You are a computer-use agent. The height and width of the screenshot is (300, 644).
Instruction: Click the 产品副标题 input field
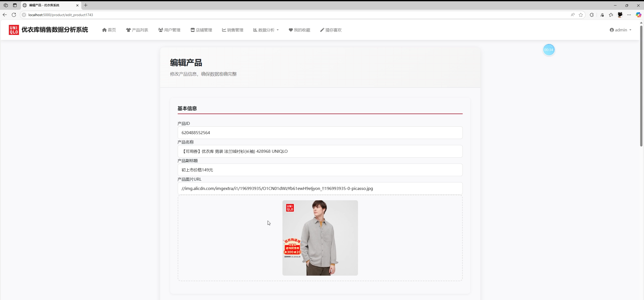(x=320, y=170)
